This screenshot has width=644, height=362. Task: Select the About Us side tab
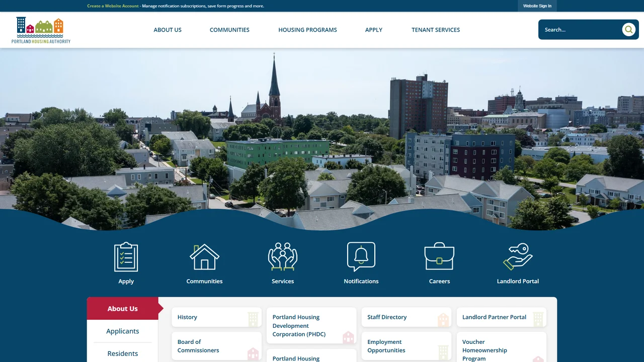pyautogui.click(x=123, y=309)
